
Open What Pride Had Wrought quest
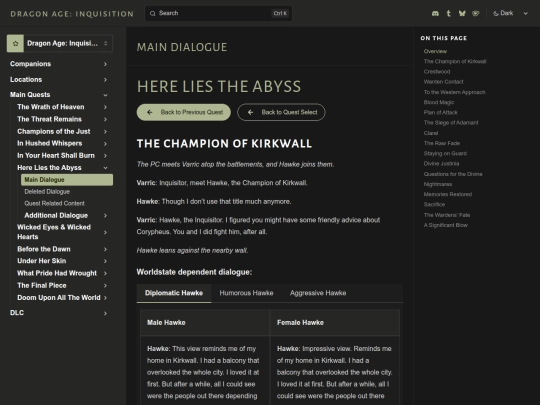[x=57, y=273]
